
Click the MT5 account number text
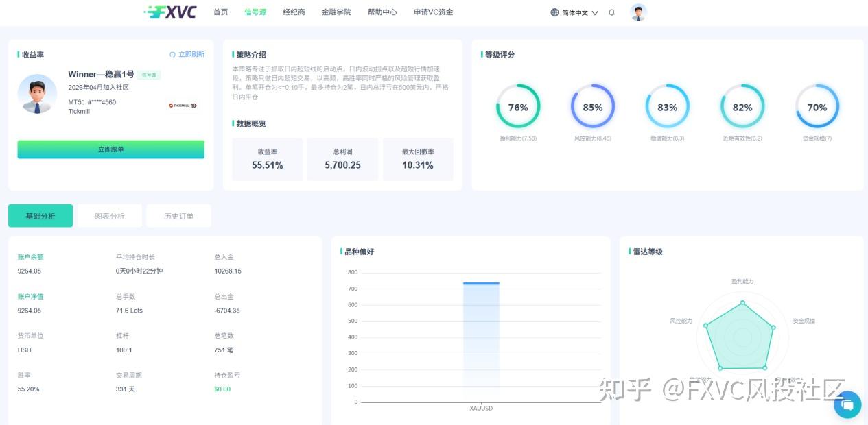click(x=92, y=102)
